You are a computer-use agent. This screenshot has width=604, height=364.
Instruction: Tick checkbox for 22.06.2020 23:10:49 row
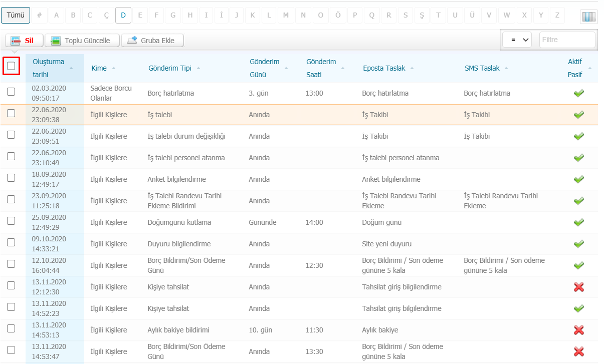11,156
